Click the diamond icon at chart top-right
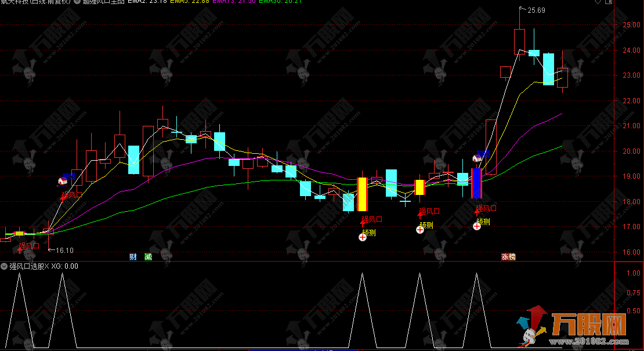The width and height of the screenshot is (644, 351). [x=598, y=2]
